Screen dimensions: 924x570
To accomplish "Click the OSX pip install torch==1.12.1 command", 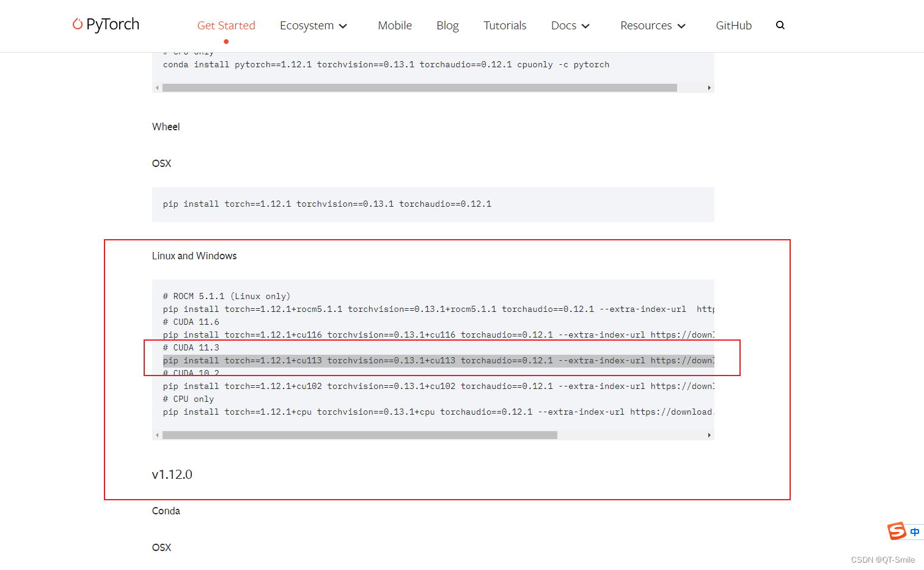I will [x=328, y=204].
